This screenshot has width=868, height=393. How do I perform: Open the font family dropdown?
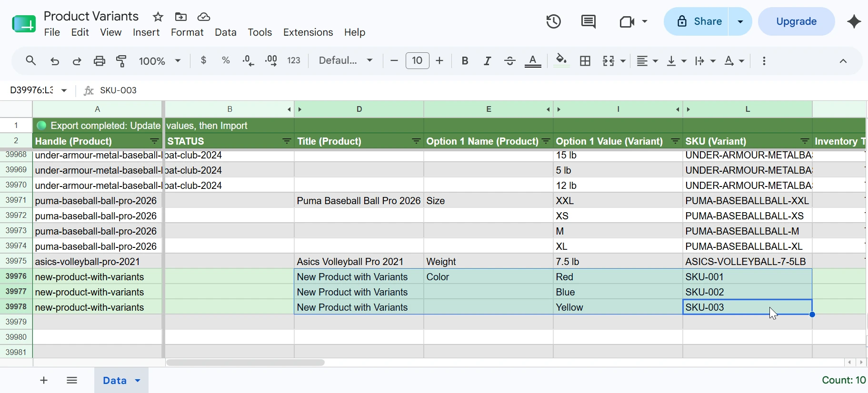pos(346,60)
